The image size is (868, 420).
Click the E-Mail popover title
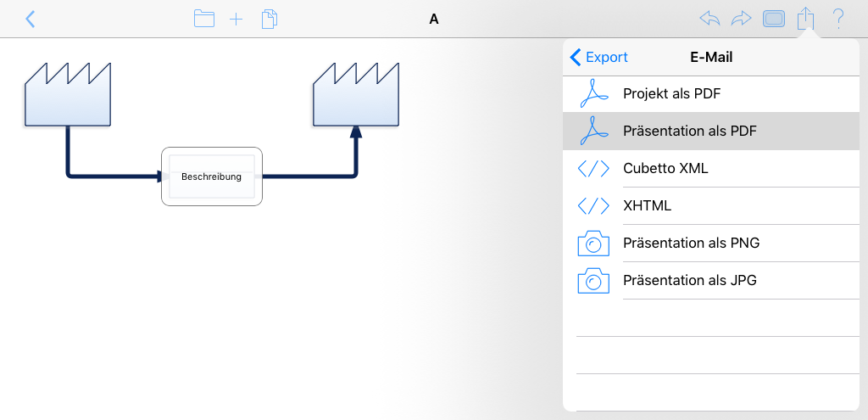(x=711, y=57)
